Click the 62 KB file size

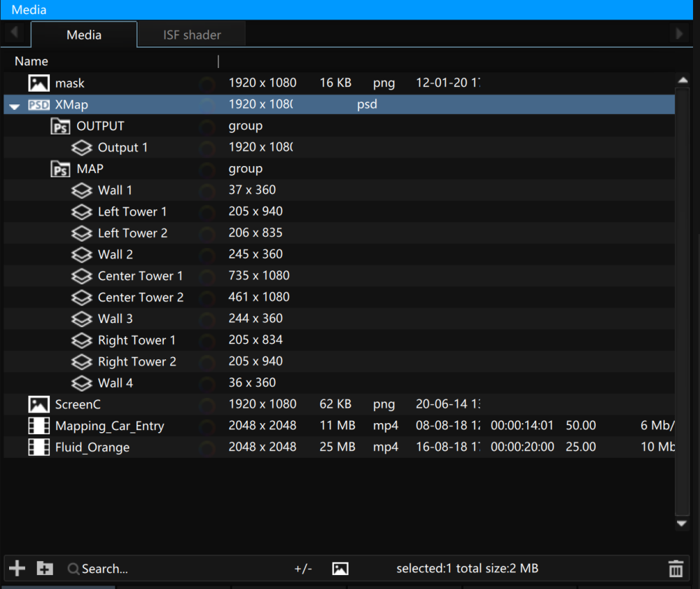[335, 403]
